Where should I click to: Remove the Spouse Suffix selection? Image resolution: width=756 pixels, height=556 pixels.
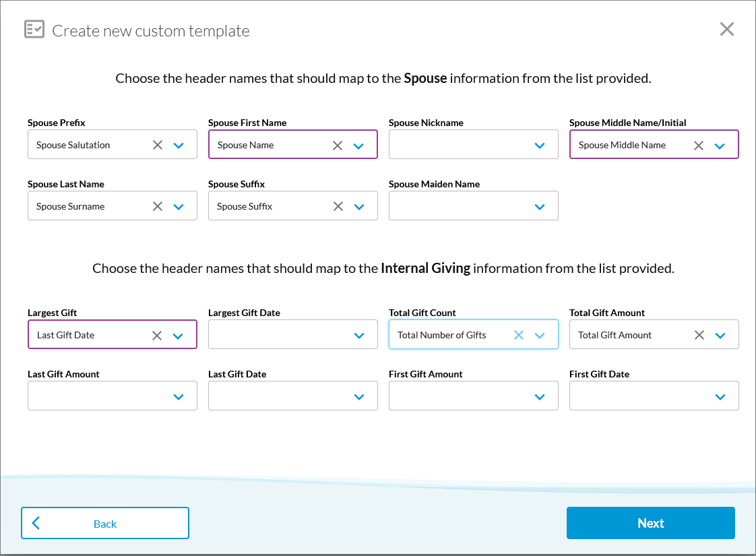click(338, 206)
